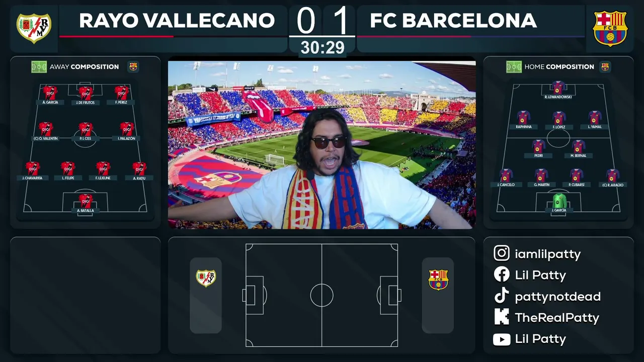Click the streamer webcam video
This screenshot has height=362, width=644.
pyautogui.click(x=322, y=145)
